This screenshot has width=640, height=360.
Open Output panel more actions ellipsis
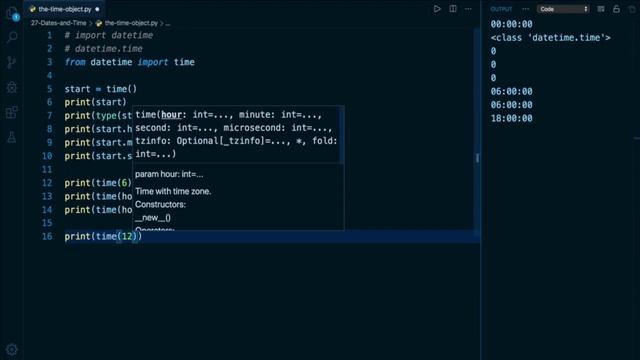[x=525, y=9]
